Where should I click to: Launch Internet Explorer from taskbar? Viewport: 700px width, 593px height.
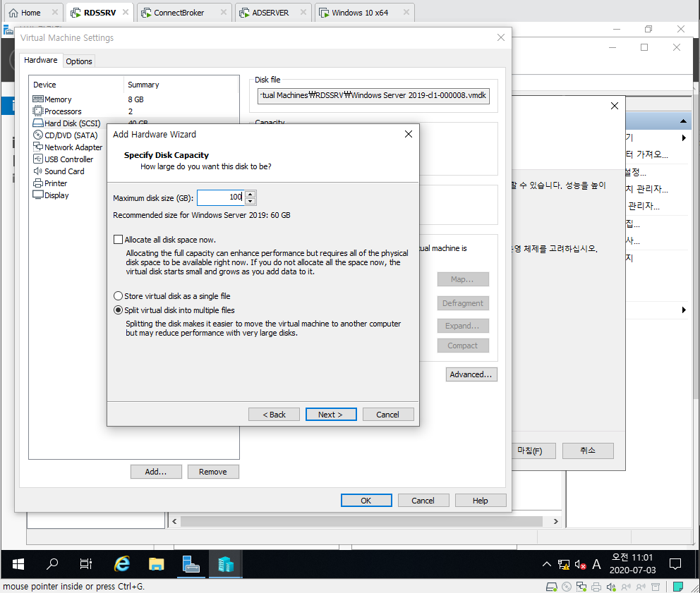pos(122,565)
